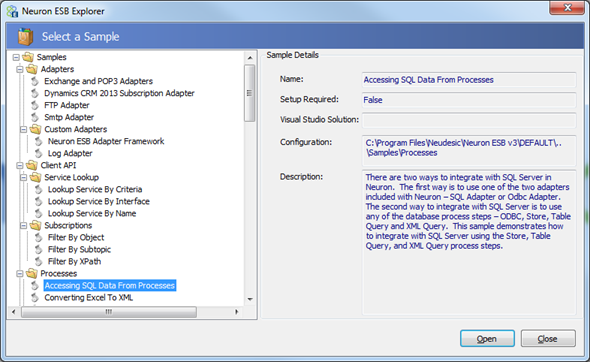Select Dynamics CRM 2013 Subscription Adapter sample
Screen dimensions: 590x362
(x=119, y=93)
